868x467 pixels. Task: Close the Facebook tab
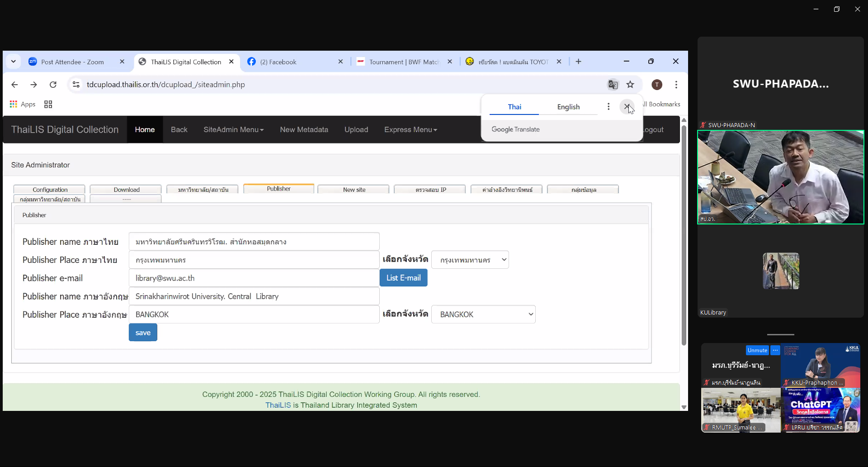click(341, 62)
